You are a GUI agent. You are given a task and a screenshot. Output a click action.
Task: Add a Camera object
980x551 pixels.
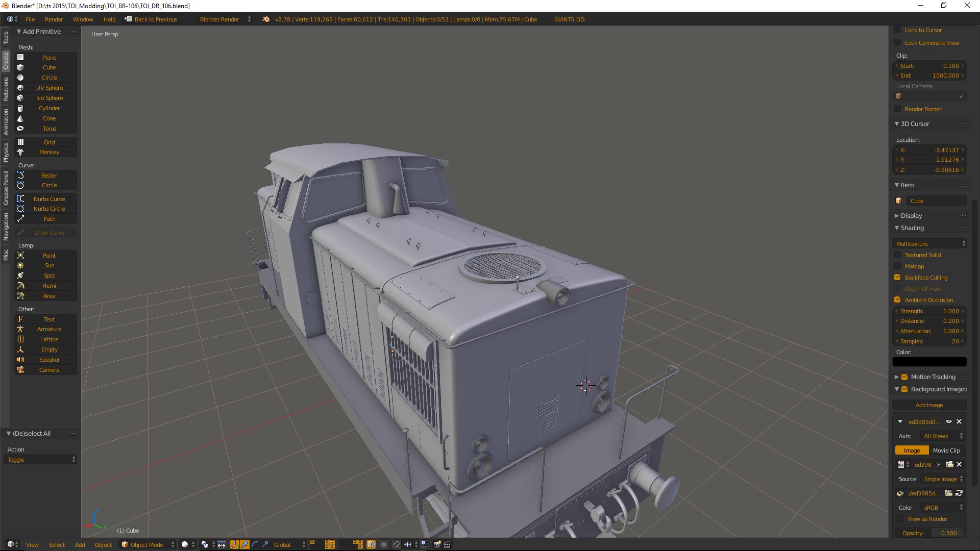click(49, 370)
